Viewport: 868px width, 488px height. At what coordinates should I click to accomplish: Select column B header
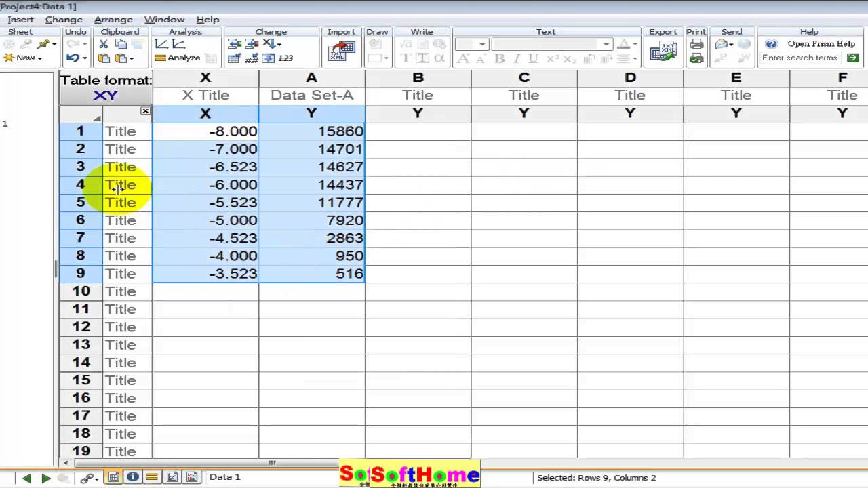pos(418,78)
